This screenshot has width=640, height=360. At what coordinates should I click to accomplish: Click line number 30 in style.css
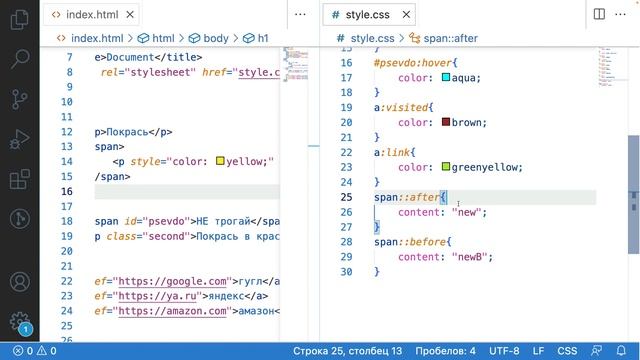pyautogui.click(x=346, y=272)
